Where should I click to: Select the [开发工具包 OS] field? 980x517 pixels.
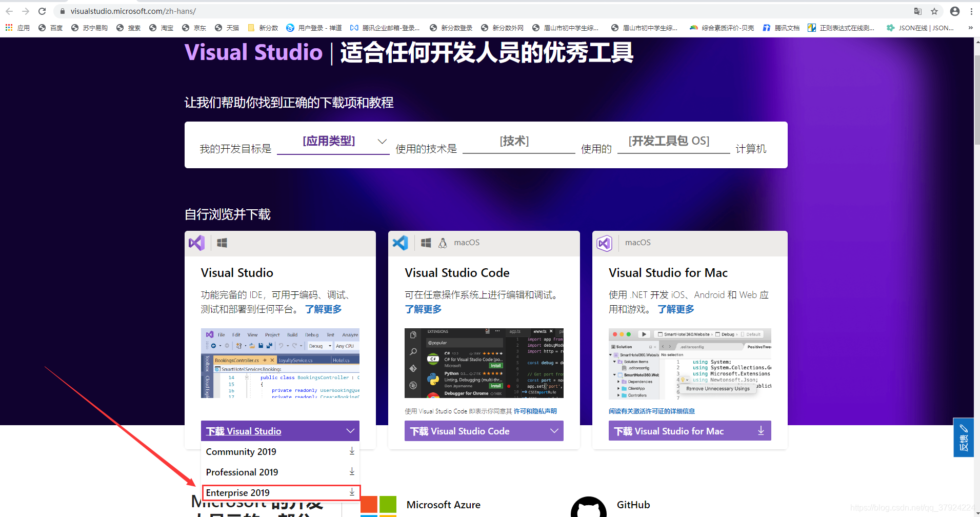click(674, 142)
